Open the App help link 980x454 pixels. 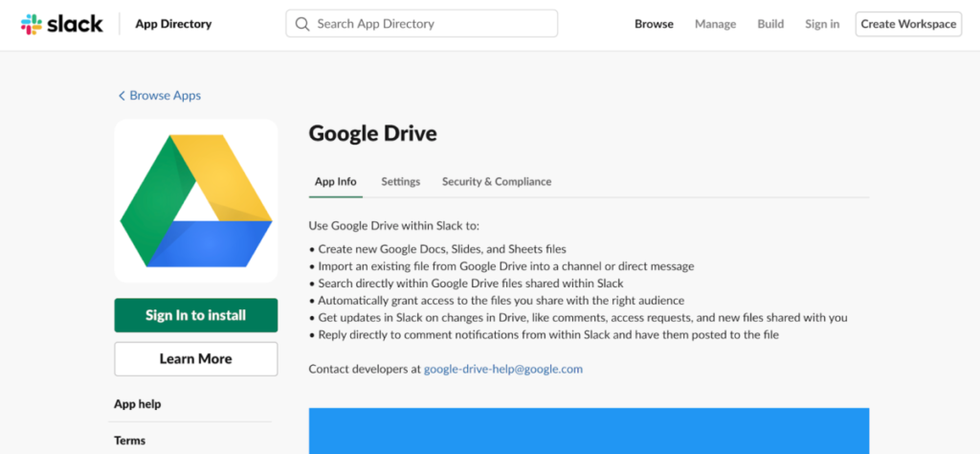138,404
